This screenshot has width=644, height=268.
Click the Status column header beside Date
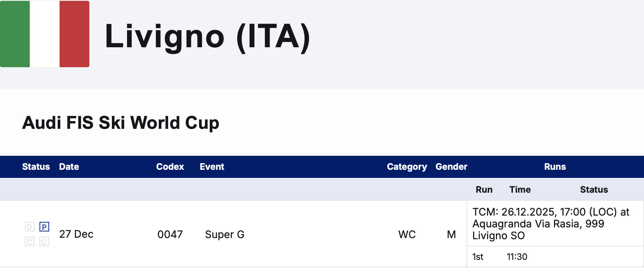[36, 167]
